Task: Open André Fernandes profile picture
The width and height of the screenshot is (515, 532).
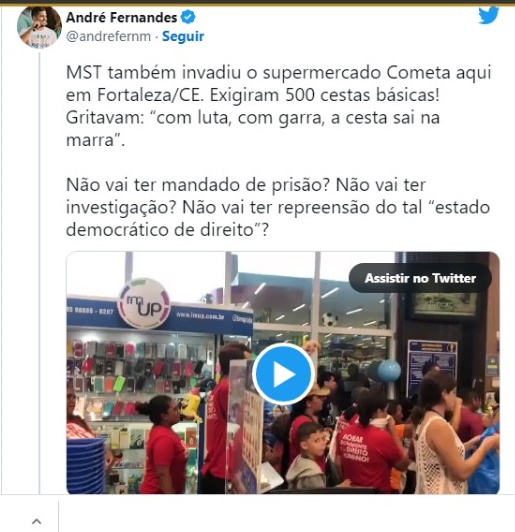Action: point(39,27)
